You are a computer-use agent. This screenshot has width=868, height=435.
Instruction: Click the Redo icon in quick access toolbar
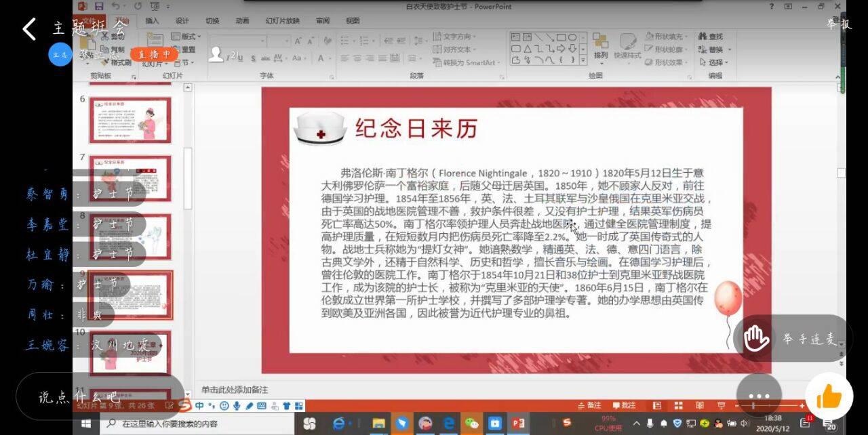(x=138, y=6)
